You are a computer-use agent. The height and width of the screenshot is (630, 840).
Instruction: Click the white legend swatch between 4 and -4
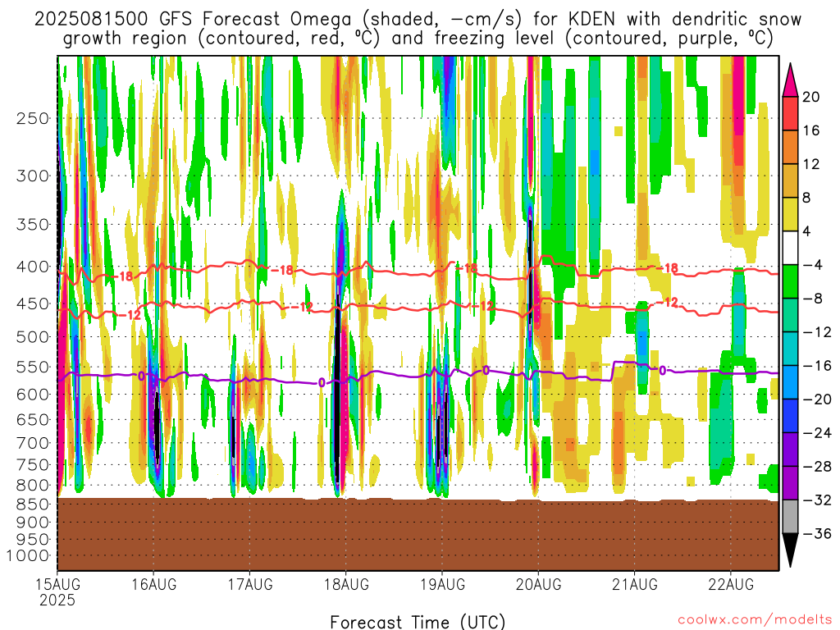790,248
